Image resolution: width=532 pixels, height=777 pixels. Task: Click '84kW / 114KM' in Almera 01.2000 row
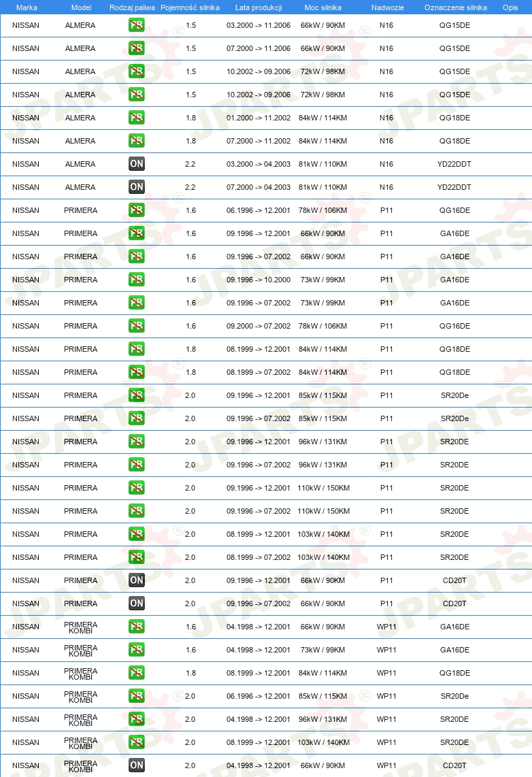click(323, 118)
